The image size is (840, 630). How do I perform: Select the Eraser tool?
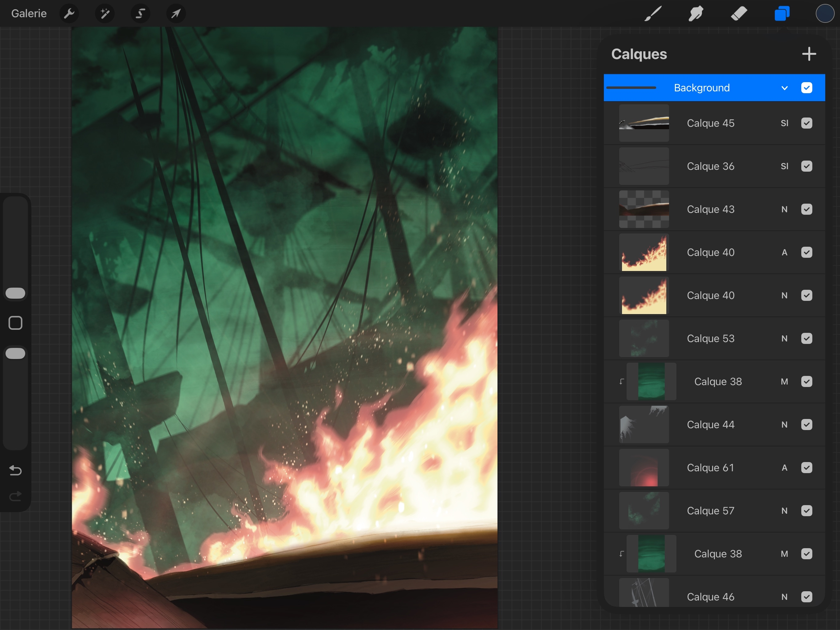[x=739, y=14]
